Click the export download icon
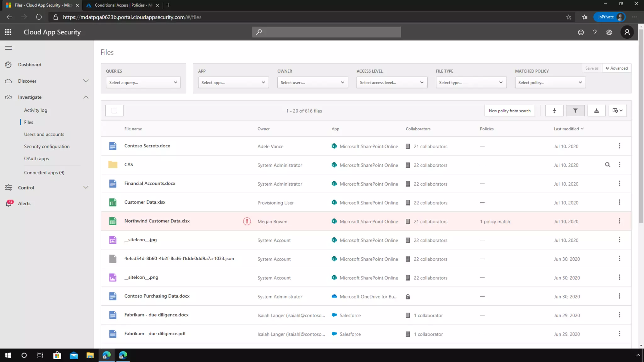This screenshot has height=362, width=644. (x=596, y=111)
